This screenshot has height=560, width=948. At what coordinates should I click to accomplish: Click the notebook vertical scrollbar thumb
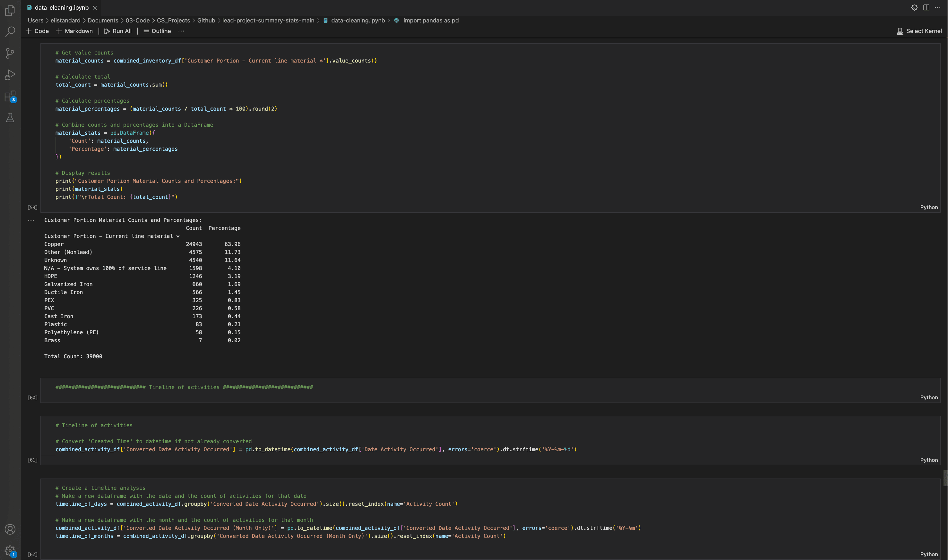tap(945, 478)
